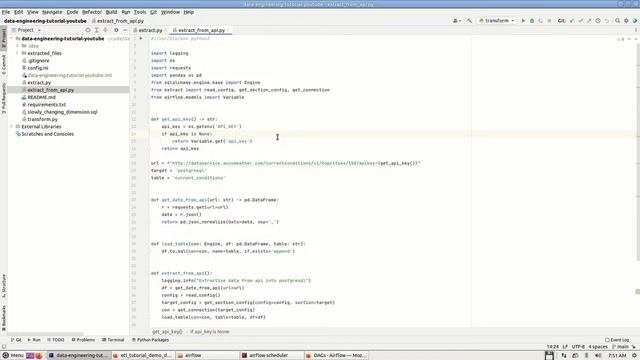640x360 pixels.
Task: Open Project panel options gear
Action: (116, 30)
